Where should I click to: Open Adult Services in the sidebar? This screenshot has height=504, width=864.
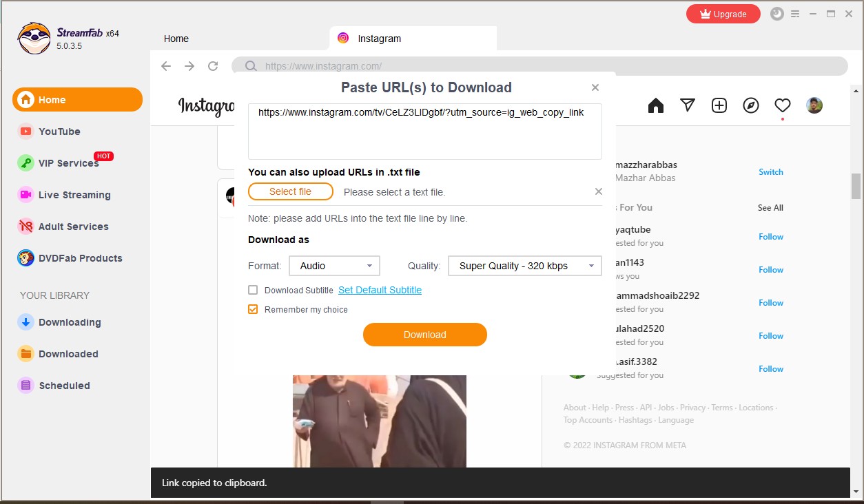click(x=63, y=227)
